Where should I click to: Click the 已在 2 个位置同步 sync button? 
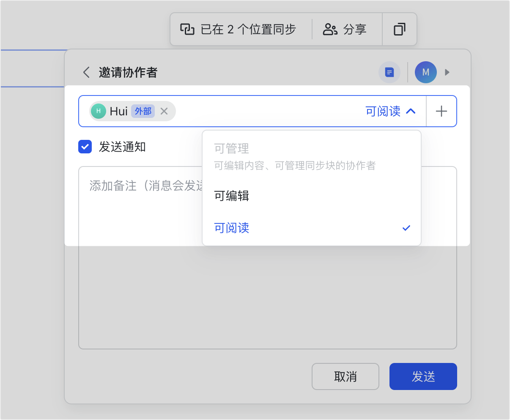pyautogui.click(x=238, y=29)
